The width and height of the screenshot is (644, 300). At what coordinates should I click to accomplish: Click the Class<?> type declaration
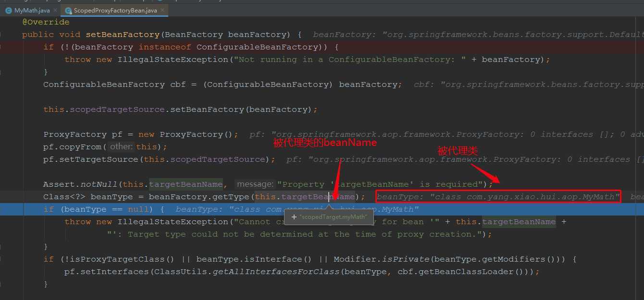pyautogui.click(x=64, y=197)
